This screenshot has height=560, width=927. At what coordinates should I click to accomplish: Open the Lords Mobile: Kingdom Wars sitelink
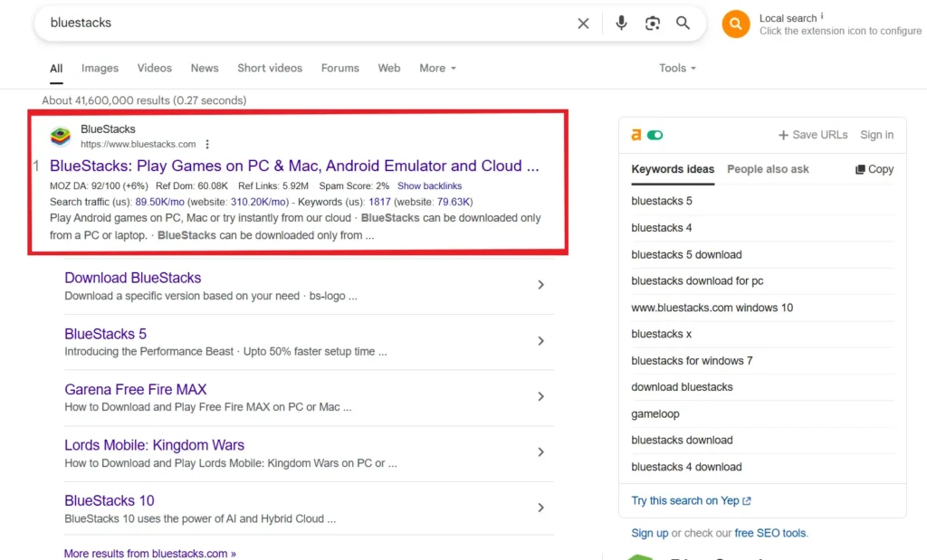pos(154,445)
